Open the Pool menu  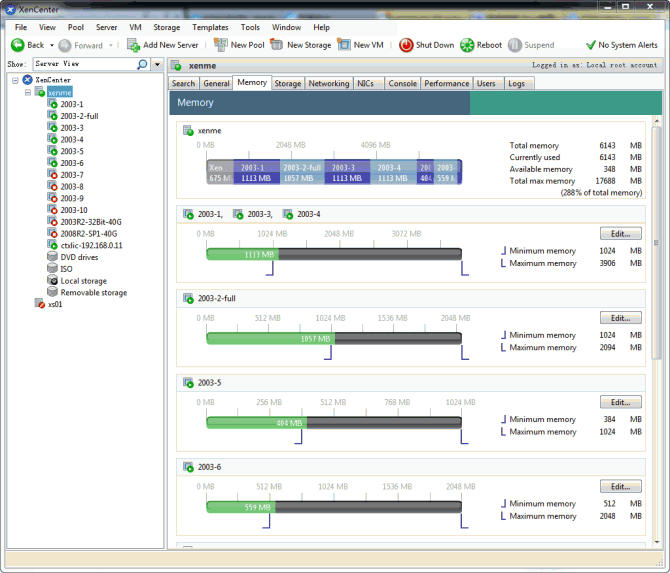[76, 27]
